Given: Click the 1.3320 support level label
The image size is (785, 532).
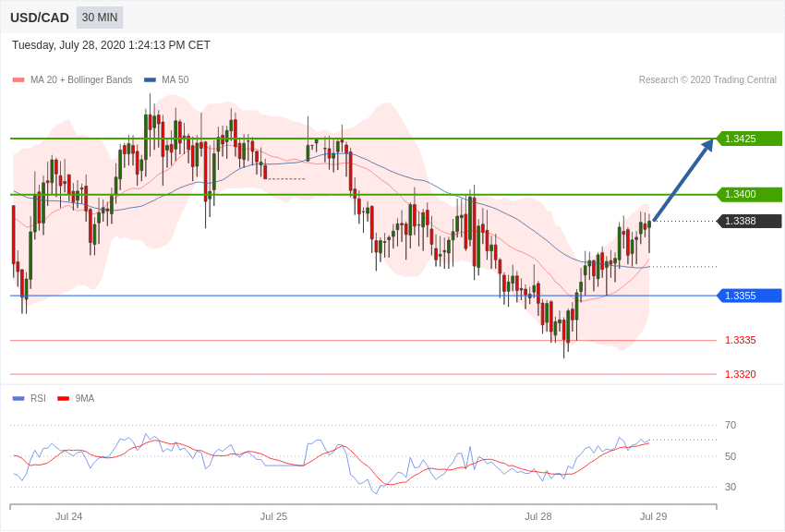Looking at the screenshot, I should [x=741, y=374].
